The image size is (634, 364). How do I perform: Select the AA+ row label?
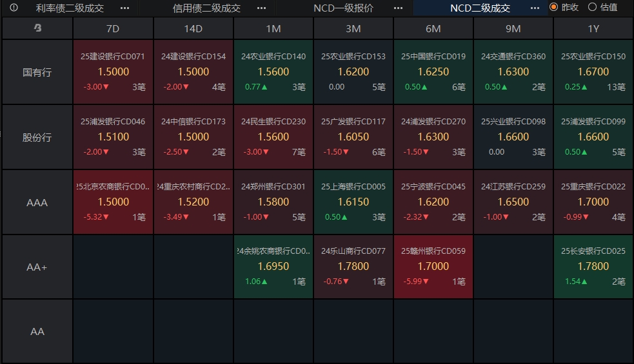[x=37, y=267]
